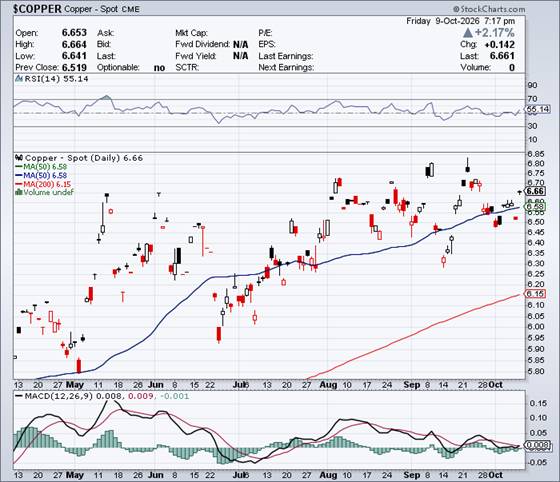The image size is (560, 482).
Task: Click the 'Last Earnings:' label
Action: [286, 56]
